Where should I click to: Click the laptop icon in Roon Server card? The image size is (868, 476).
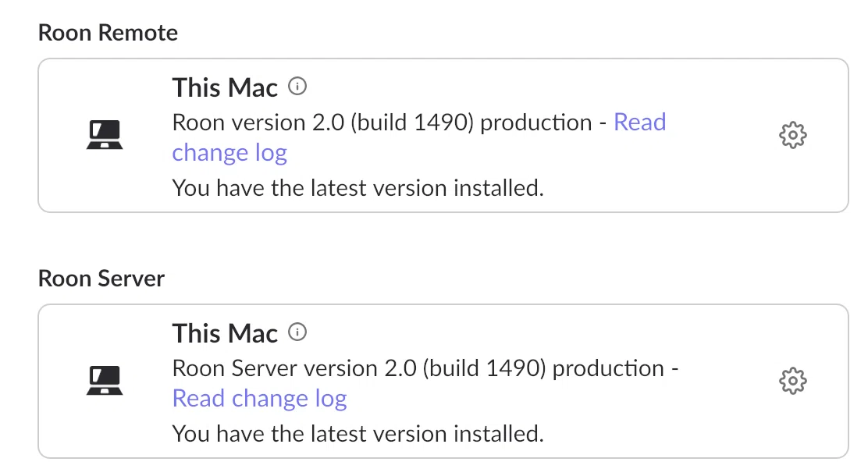click(105, 380)
